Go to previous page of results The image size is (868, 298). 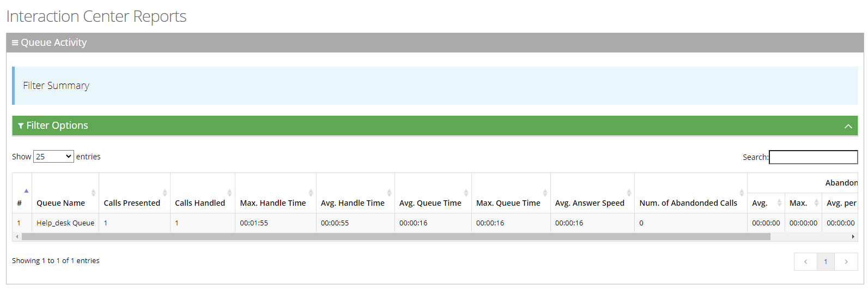click(805, 262)
